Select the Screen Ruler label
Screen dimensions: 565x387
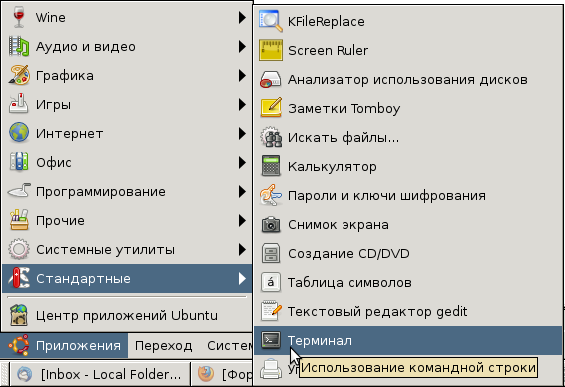coord(328,50)
